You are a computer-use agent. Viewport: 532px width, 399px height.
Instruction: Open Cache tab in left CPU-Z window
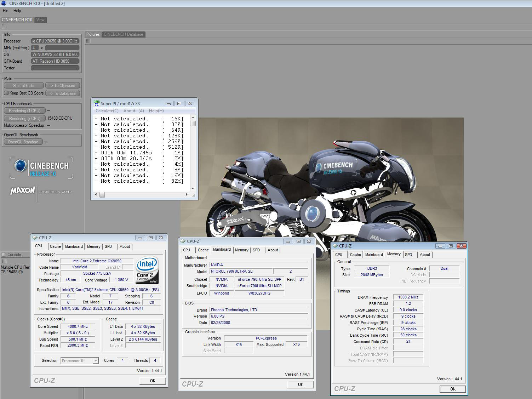[x=55, y=246]
